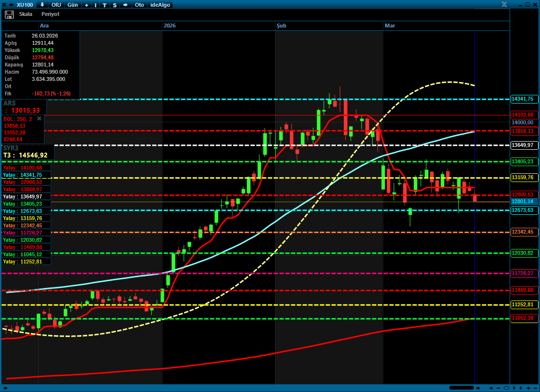Select the Yatay : 14102,68 list entry
540x392 pixels.
click(26, 168)
